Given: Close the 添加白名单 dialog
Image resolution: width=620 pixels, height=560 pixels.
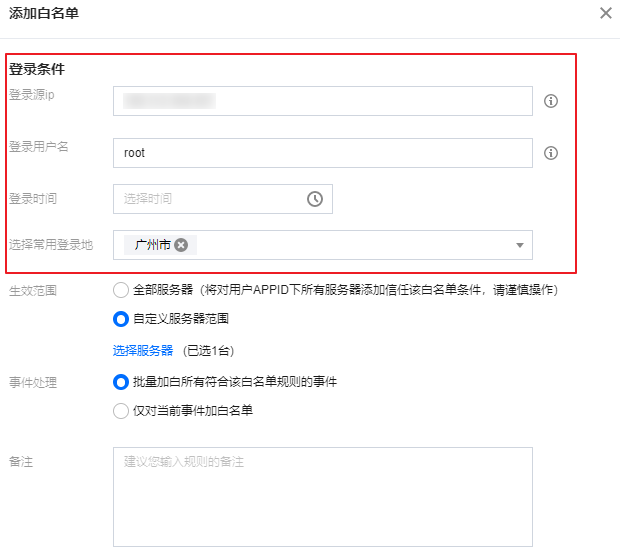Looking at the screenshot, I should [605, 13].
